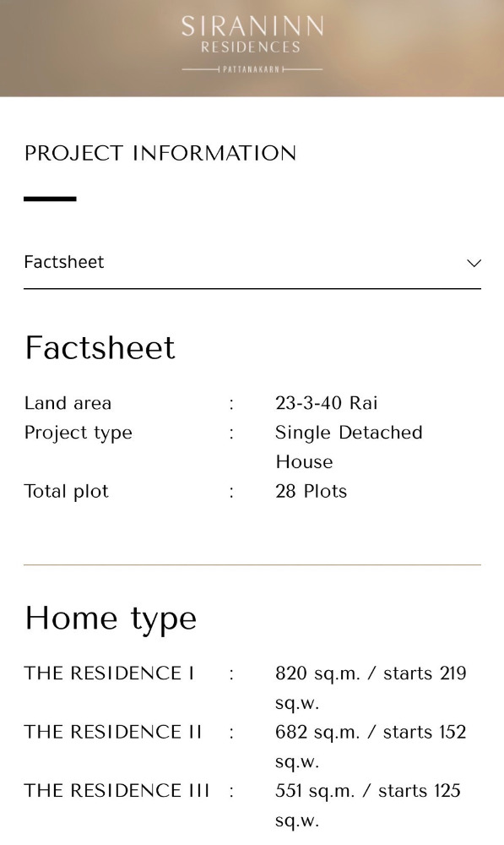This screenshot has height=845, width=504.
Task: Click the 551 sq.m. residence size
Action: click(315, 791)
